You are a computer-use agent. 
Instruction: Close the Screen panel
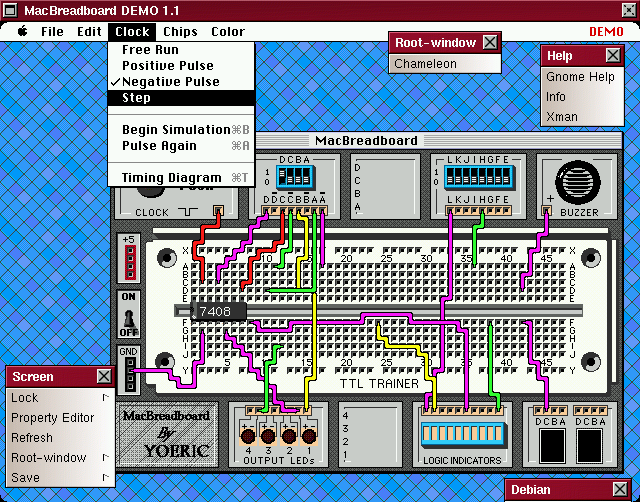click(x=104, y=376)
